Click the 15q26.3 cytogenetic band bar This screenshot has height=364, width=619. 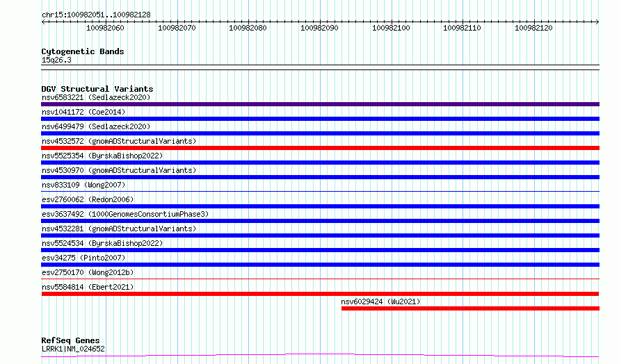tap(320, 67)
